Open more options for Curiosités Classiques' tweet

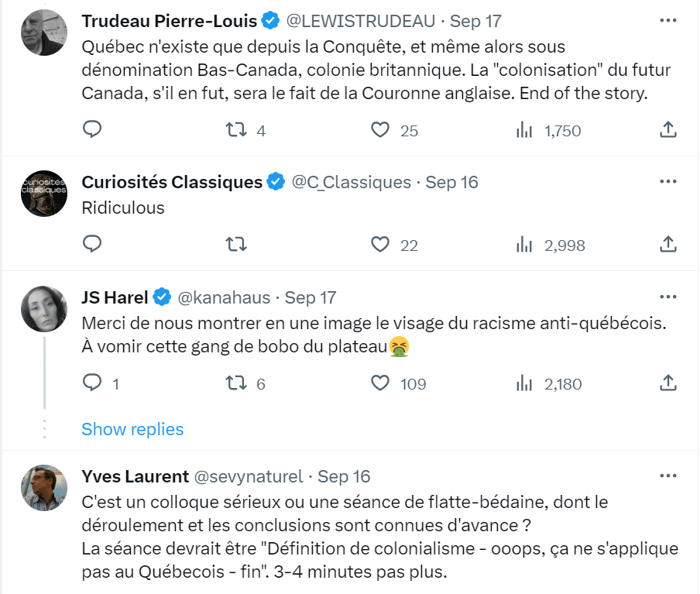tap(668, 182)
